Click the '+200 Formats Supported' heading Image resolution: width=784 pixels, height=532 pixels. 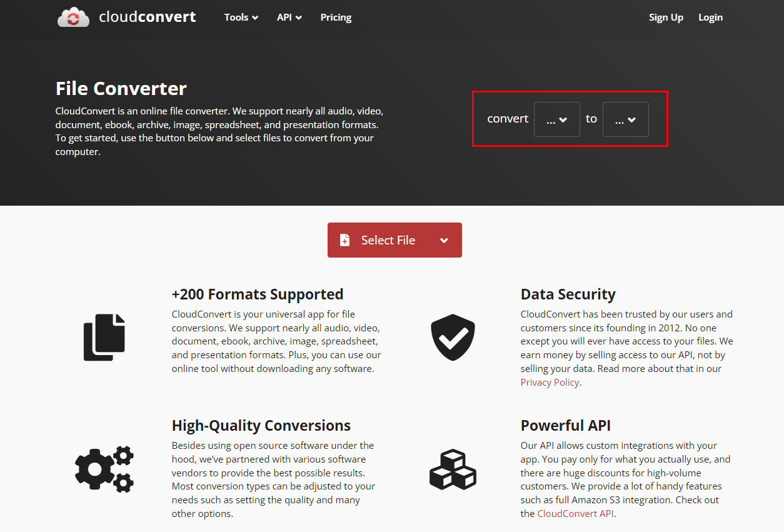(258, 294)
